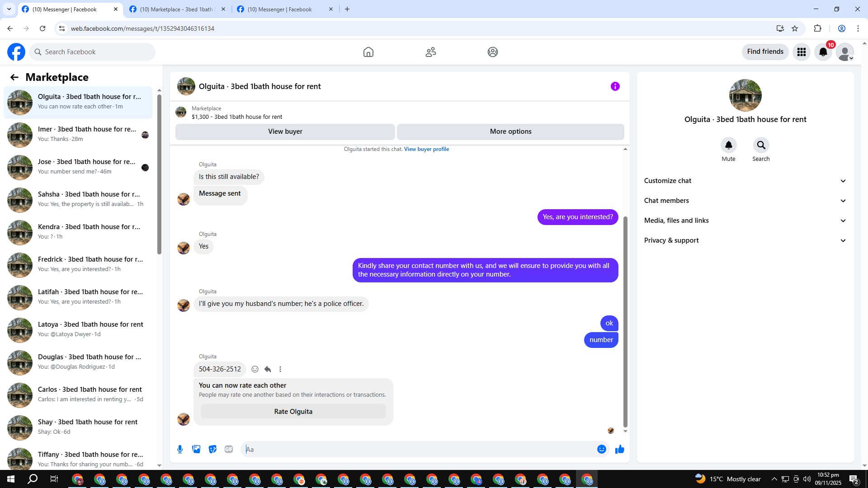Open the browser Extensions puzzle icon

[817, 28]
